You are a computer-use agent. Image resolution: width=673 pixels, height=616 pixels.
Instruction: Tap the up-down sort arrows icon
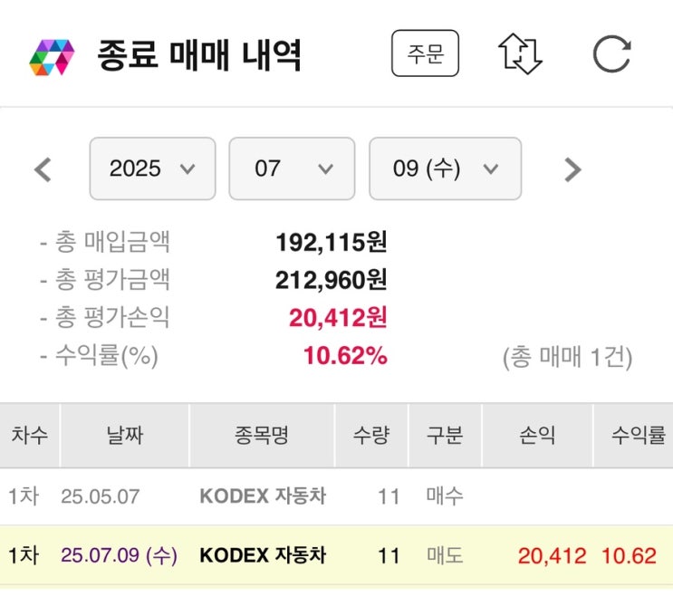pyautogui.click(x=520, y=54)
